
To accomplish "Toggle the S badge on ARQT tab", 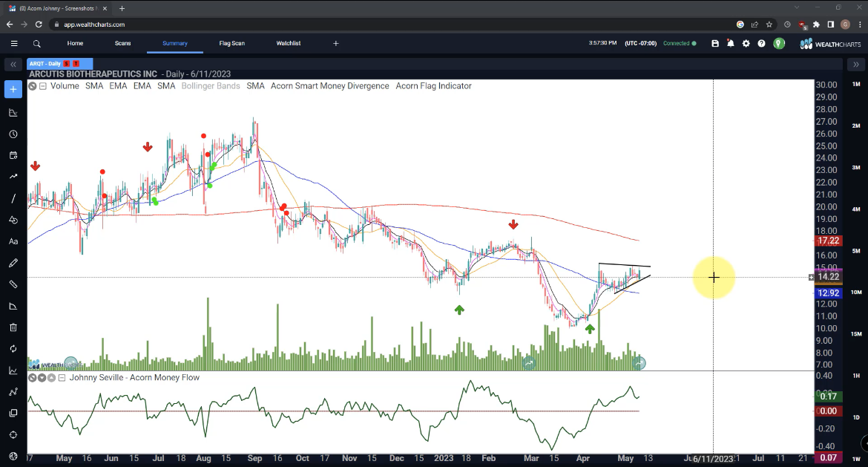I will (x=67, y=64).
